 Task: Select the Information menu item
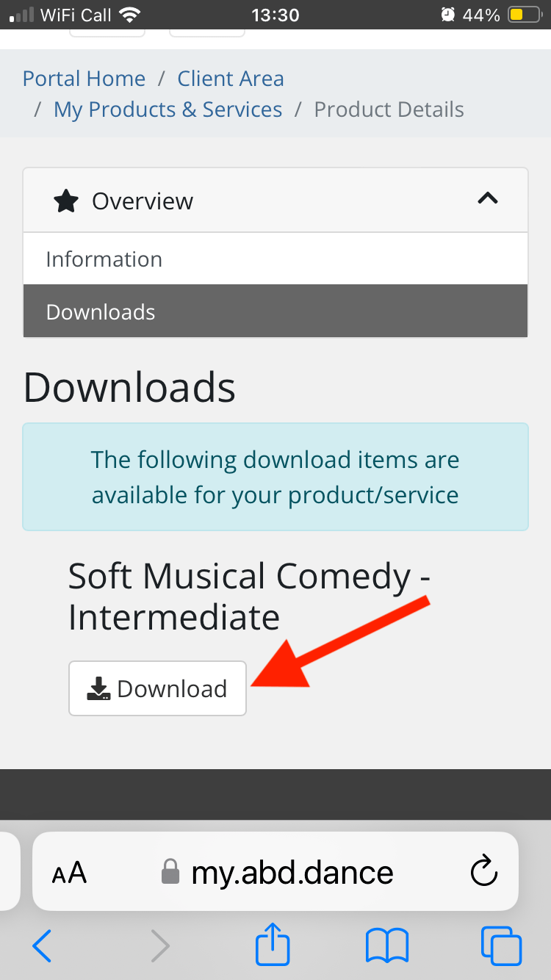click(104, 259)
